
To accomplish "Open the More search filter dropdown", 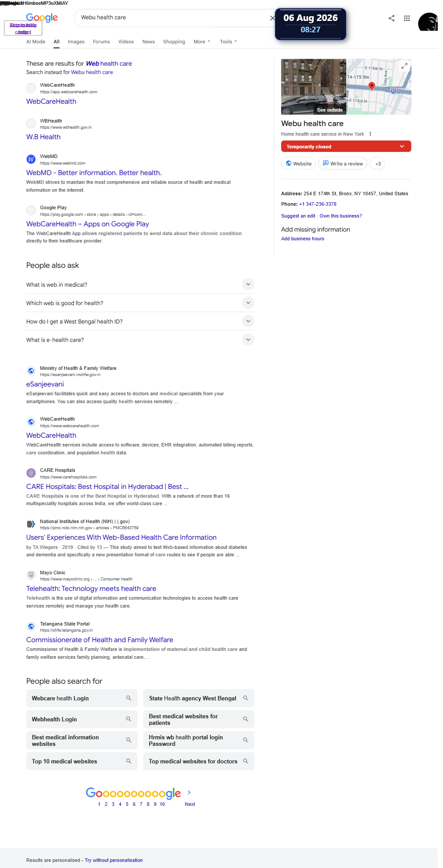I will 202,42.
